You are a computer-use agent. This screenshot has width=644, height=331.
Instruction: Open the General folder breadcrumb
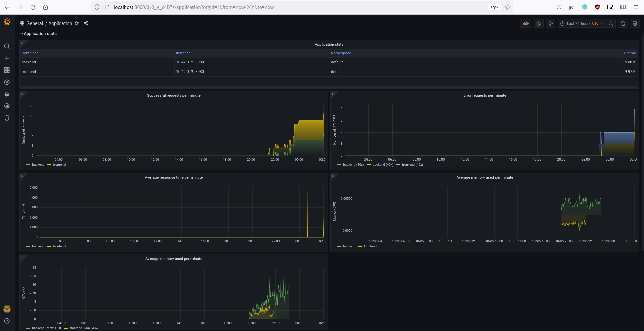coord(35,23)
